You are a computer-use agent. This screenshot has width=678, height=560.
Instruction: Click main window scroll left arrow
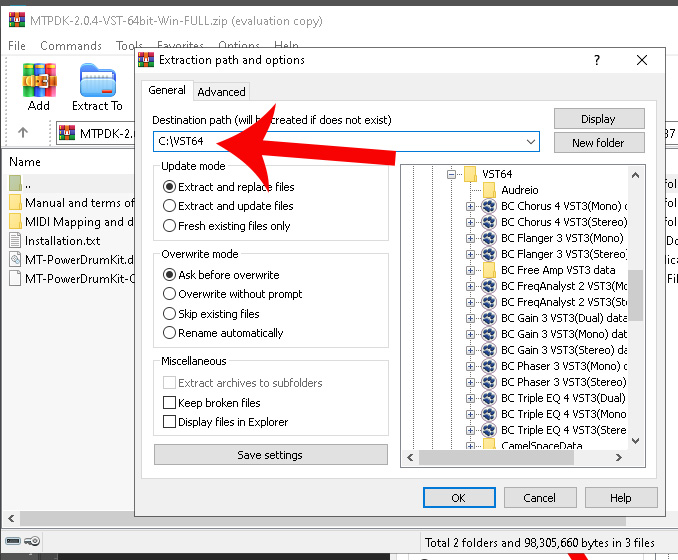11,518
